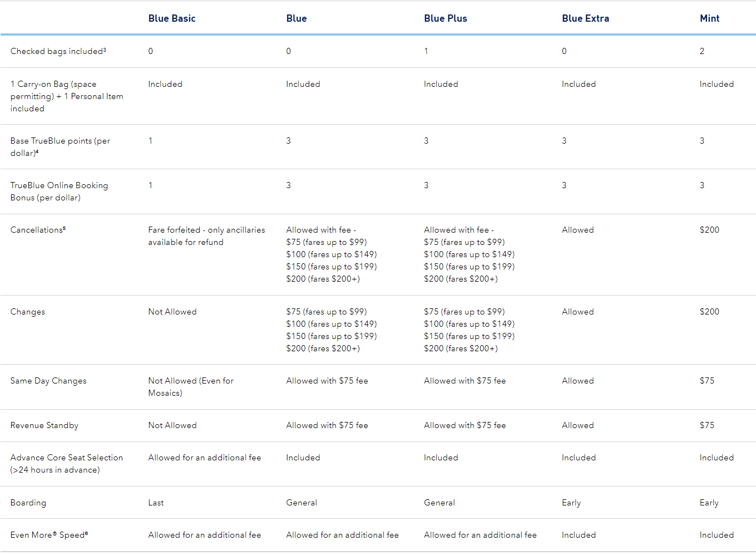Click Mint 'Included' in Even More Speed row

[717, 535]
